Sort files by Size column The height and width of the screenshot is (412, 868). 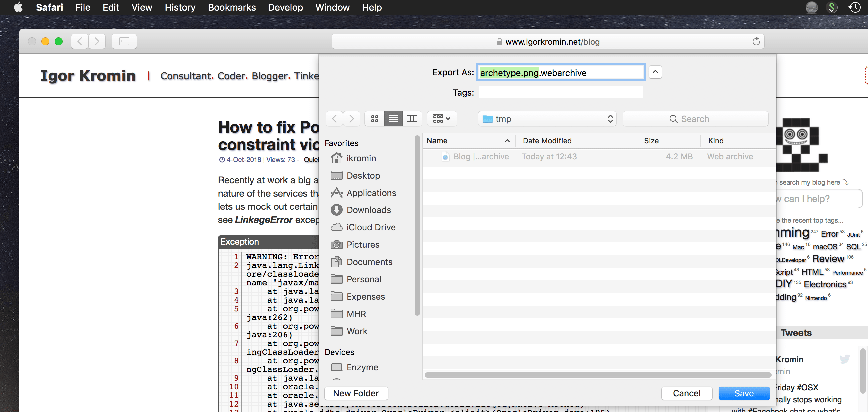click(x=668, y=140)
